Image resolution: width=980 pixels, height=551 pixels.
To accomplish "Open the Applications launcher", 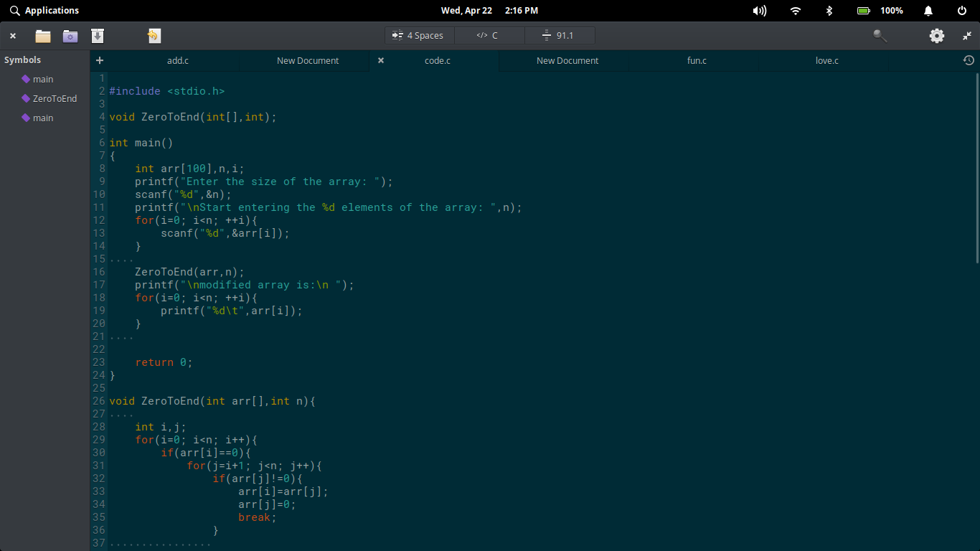I will tap(44, 11).
